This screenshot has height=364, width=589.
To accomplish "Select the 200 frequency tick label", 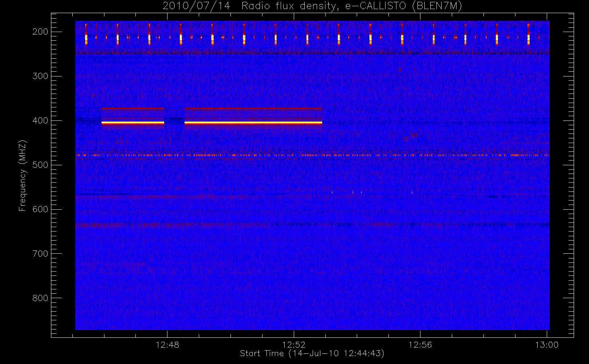I will (40, 32).
